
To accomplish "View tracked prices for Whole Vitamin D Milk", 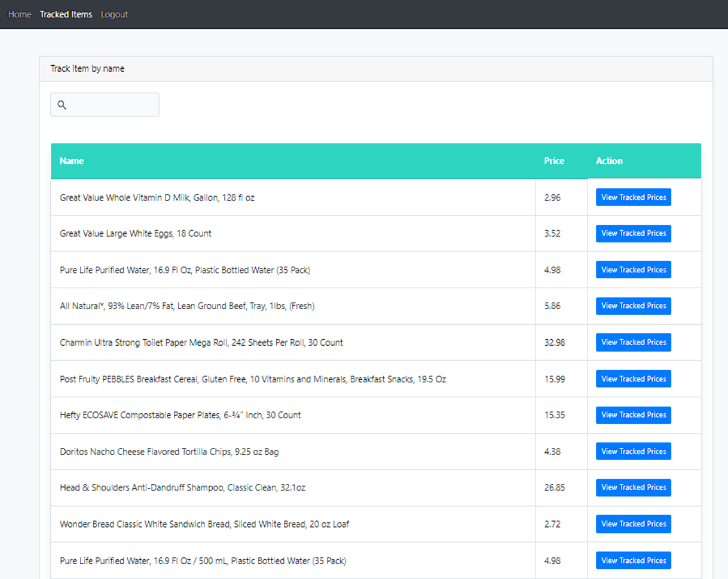I will pyautogui.click(x=633, y=197).
